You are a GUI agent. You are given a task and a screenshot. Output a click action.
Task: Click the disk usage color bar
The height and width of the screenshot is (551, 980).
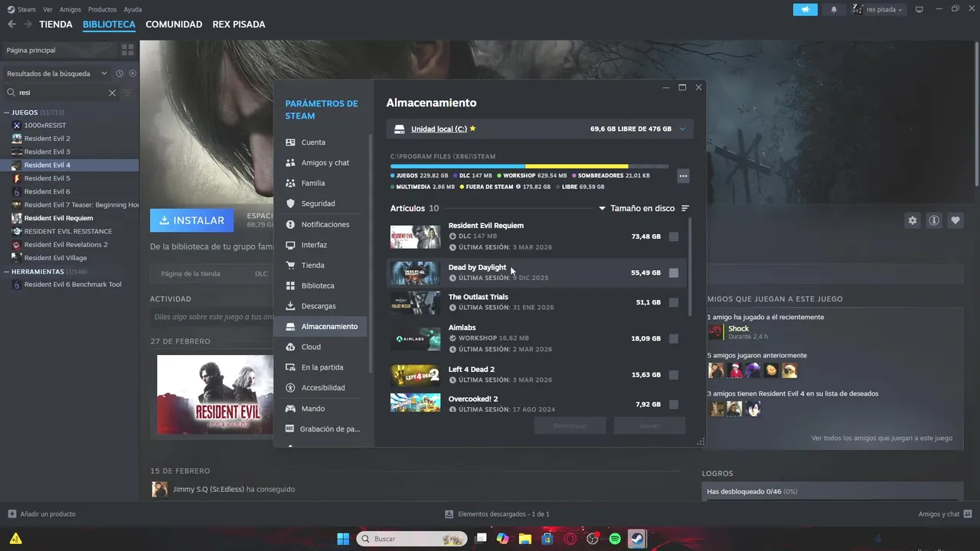529,166
